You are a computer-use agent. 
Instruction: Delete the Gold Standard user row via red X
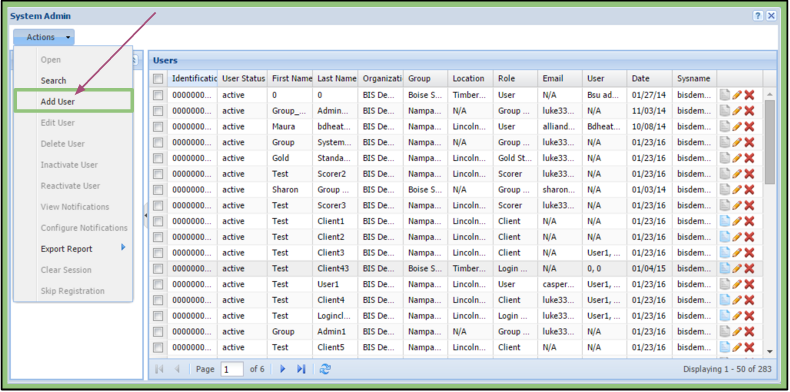point(749,158)
